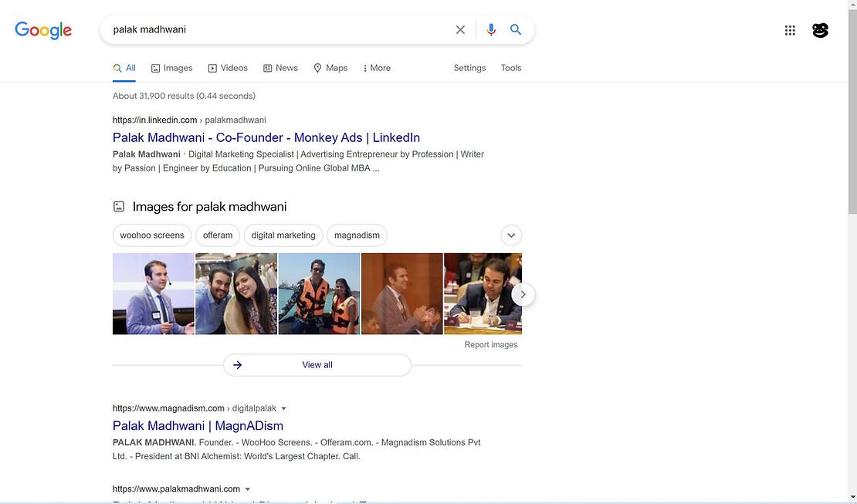Open the dropdown arrow next to magnadism.com URL
Screen dimensions: 857x504
click(x=283, y=408)
